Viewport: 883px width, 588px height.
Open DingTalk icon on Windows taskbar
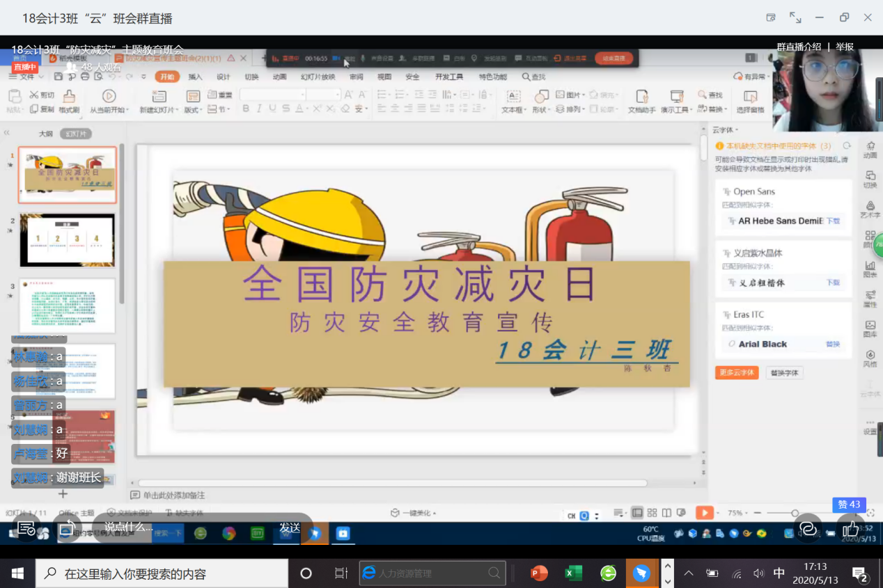(641, 573)
